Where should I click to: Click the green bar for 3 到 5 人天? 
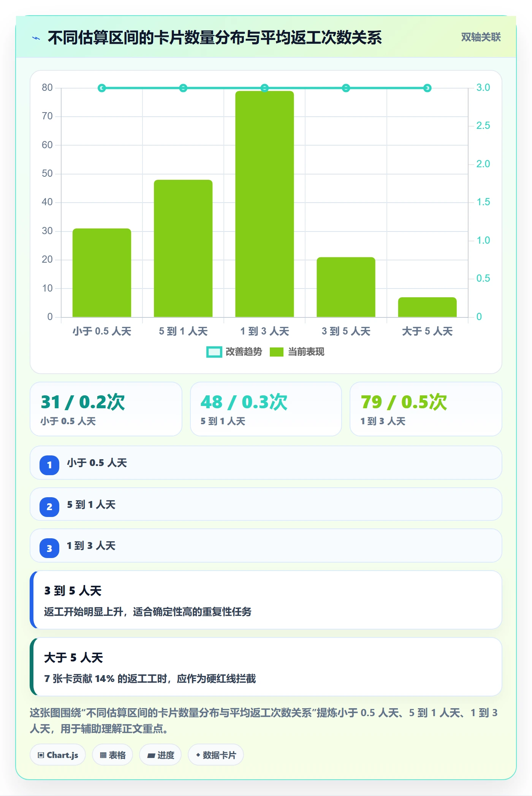coord(346,287)
